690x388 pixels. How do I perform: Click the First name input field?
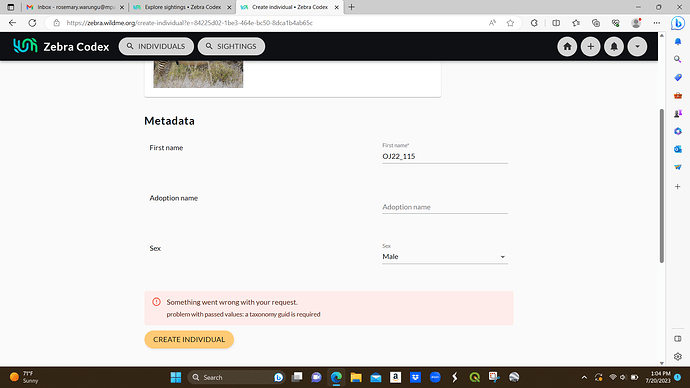445,156
